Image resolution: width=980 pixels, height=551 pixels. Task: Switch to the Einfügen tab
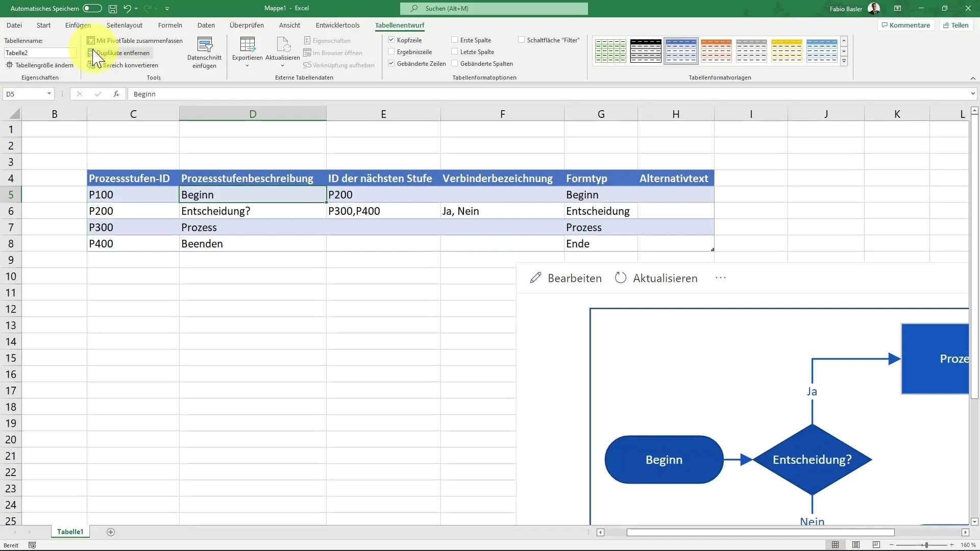[78, 25]
